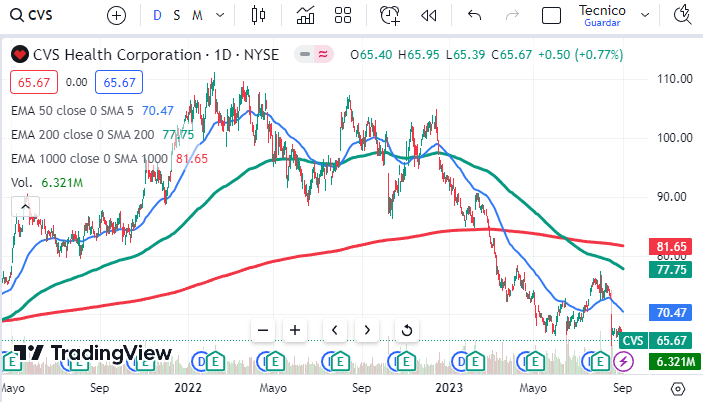Click the 2023 time axis label
This screenshot has height=402, width=703.
[x=449, y=388]
